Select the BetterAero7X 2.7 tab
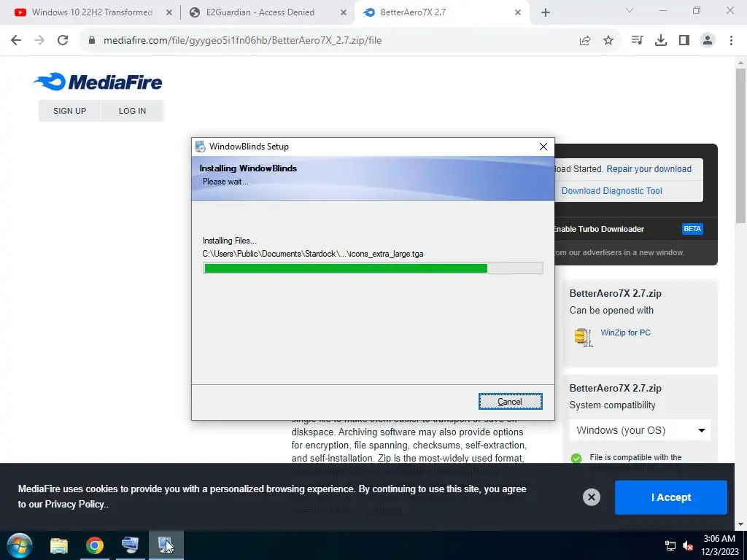 pos(413,12)
